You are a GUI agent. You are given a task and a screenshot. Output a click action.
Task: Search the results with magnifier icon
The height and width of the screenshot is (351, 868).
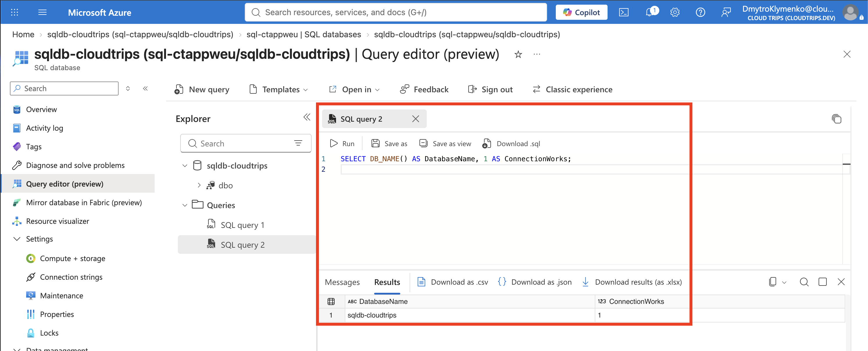click(804, 282)
